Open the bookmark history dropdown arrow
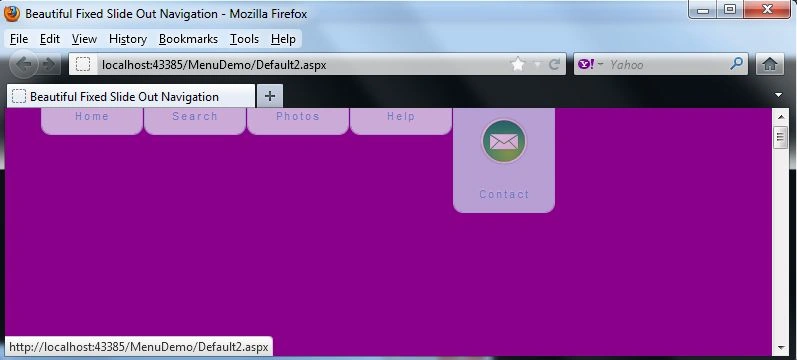The image size is (797, 360). click(x=537, y=65)
